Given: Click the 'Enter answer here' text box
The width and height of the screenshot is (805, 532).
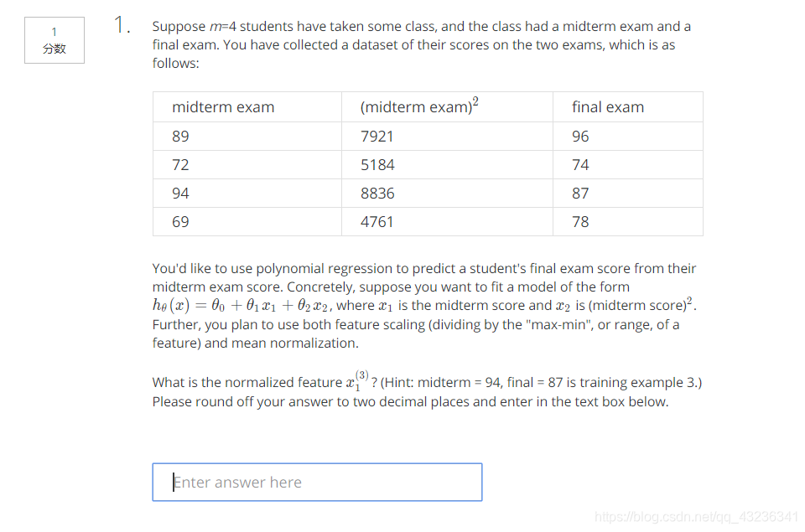Looking at the screenshot, I should coord(317,482).
